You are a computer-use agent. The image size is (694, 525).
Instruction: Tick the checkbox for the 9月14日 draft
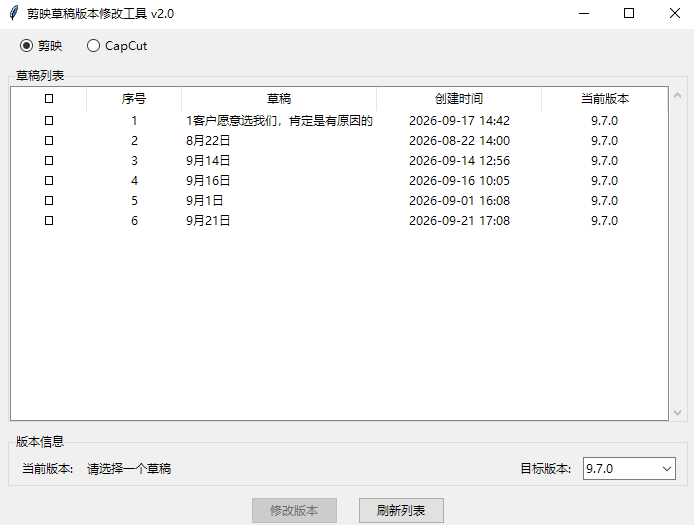click(49, 160)
